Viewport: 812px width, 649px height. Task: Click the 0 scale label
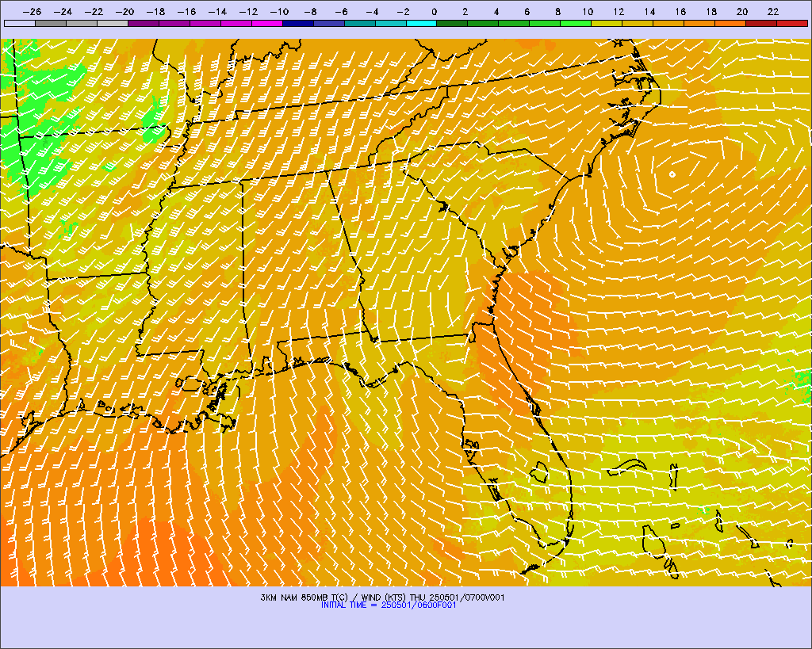point(434,12)
